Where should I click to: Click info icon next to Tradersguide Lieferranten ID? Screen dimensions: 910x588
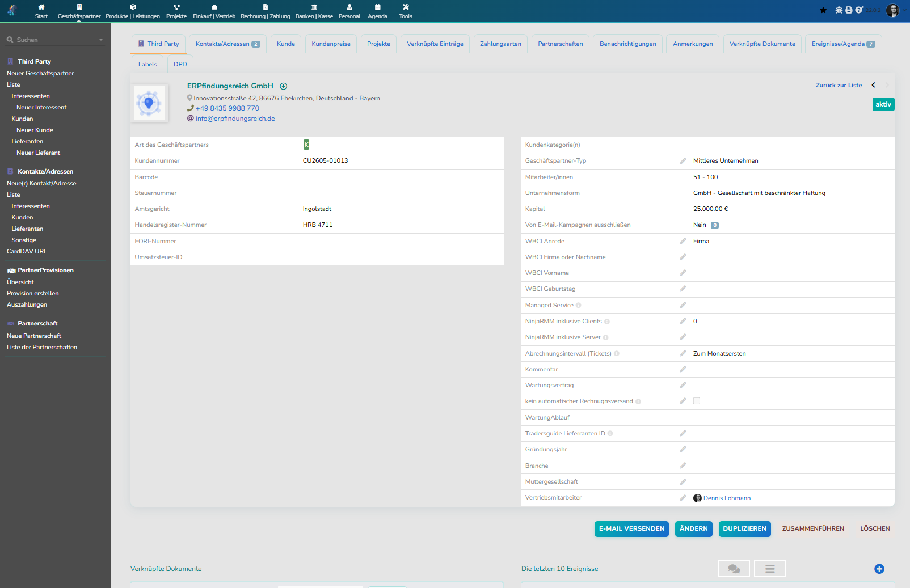click(x=610, y=434)
